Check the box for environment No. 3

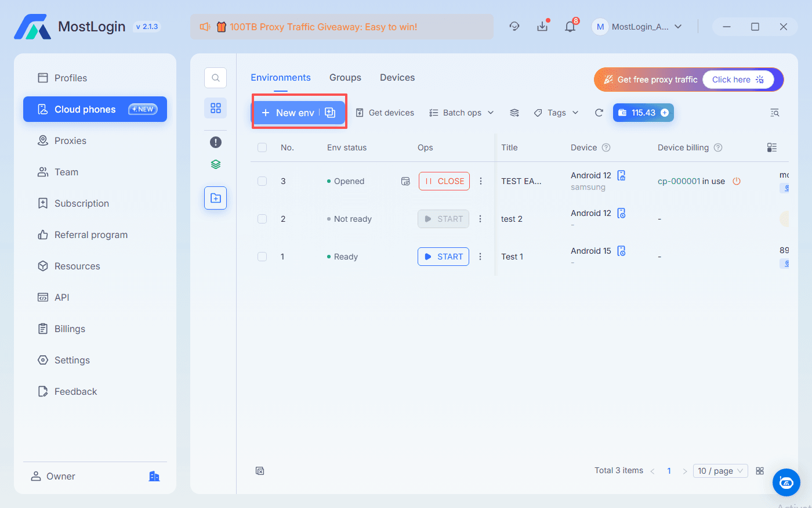(262, 181)
